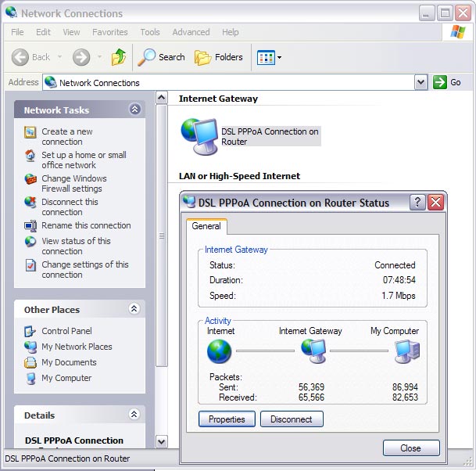The width and height of the screenshot is (476, 471).
Task: Click the Network Connections title bar icon
Action: (12, 13)
